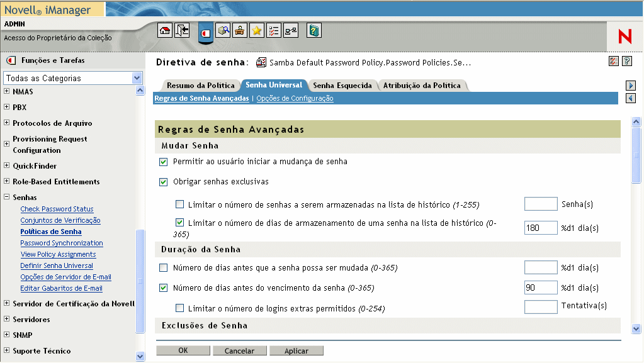Go to the Home toolbar icon
The width and height of the screenshot is (644, 363).
165,30
